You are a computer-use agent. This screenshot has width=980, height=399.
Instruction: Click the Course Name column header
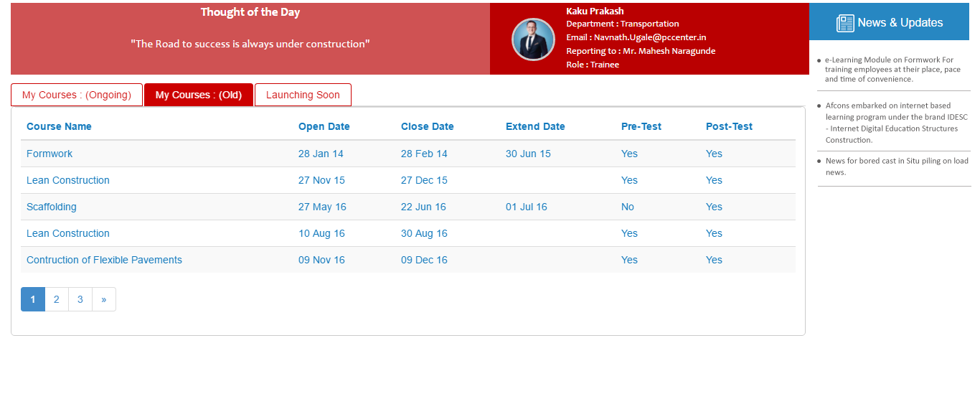(59, 126)
